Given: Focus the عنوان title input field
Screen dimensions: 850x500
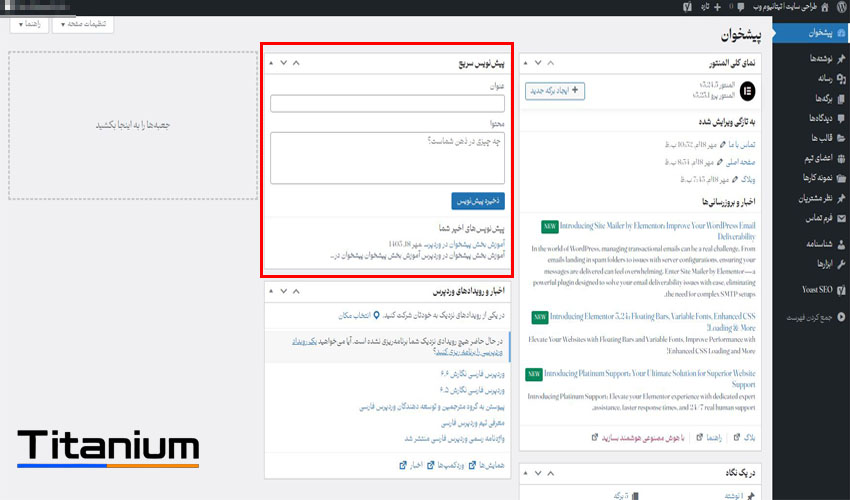Looking at the screenshot, I should pos(387,104).
